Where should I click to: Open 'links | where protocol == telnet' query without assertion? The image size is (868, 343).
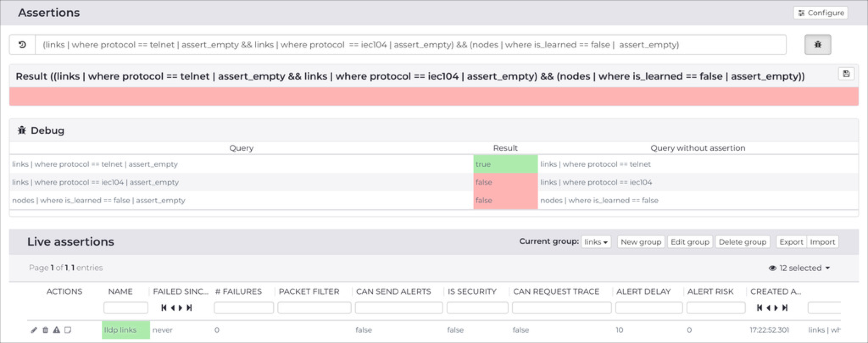595,164
